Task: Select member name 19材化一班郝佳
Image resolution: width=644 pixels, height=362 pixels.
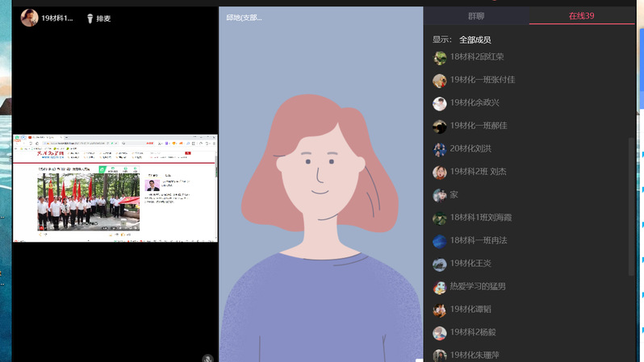Action: pyautogui.click(x=478, y=126)
